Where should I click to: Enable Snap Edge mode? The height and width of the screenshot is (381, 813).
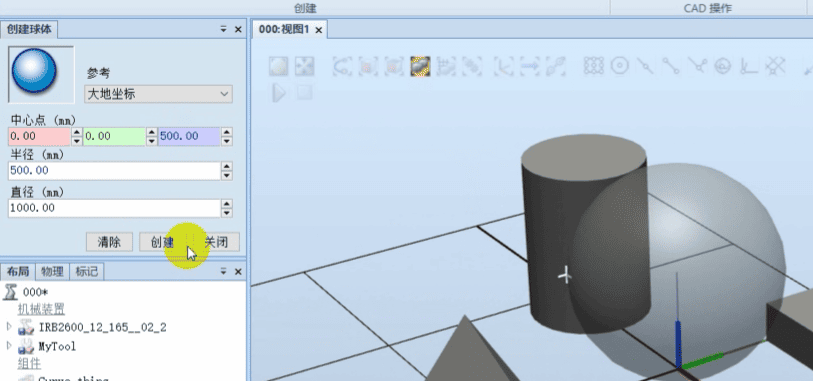(697, 66)
